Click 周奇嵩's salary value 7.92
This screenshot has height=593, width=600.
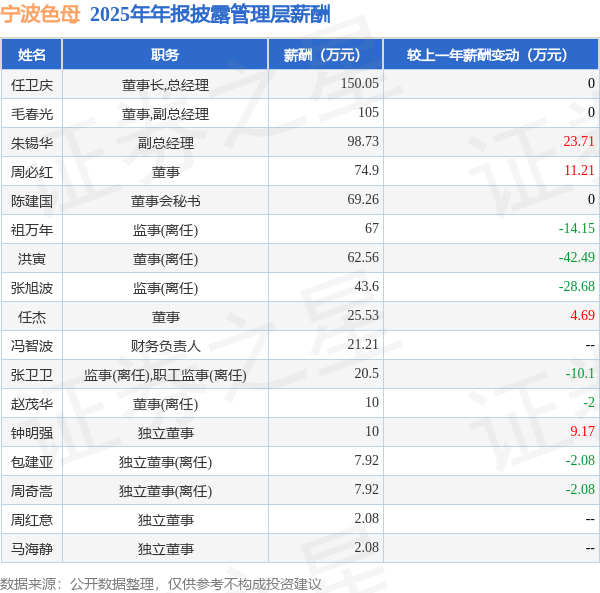367,490
